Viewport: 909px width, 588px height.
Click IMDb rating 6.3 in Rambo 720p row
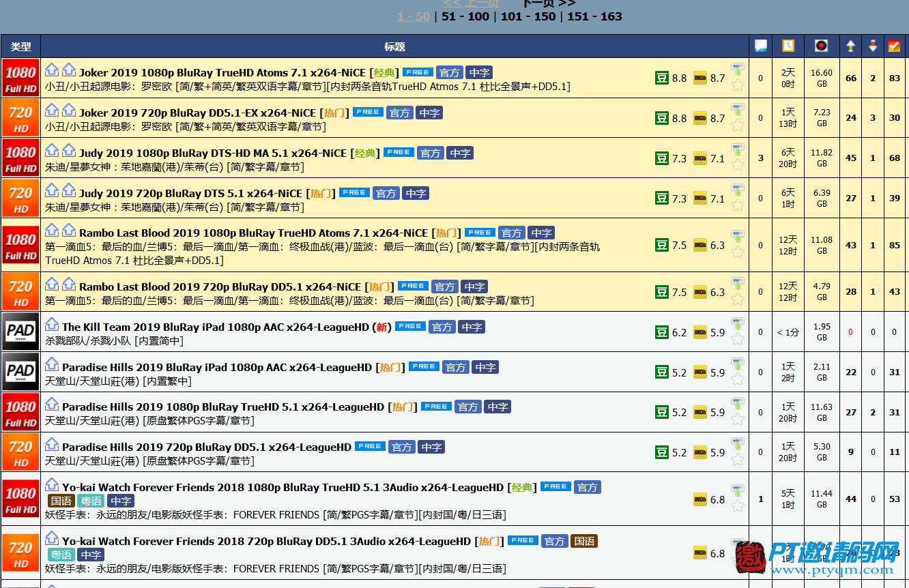717,292
